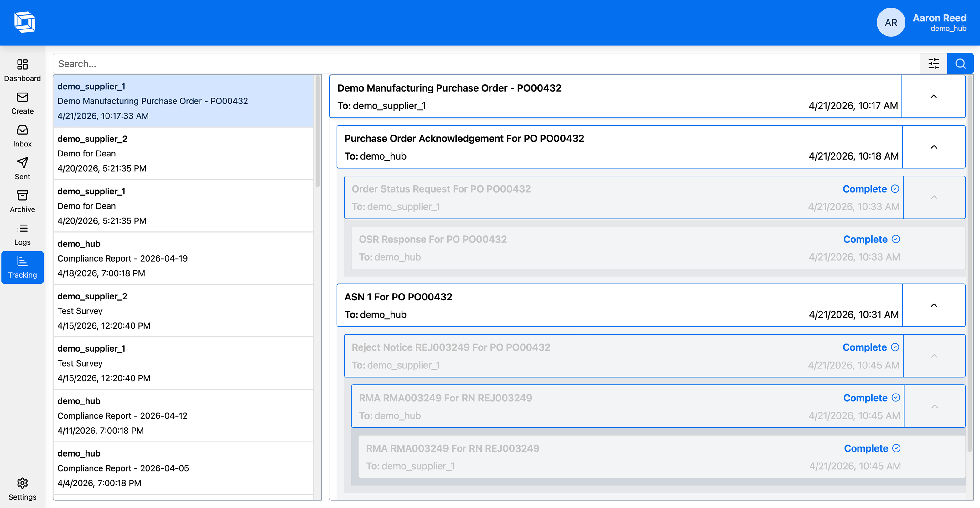Collapse the Demo Manufacturing Purchase Order card
Image resolution: width=980 pixels, height=508 pixels.
[934, 97]
